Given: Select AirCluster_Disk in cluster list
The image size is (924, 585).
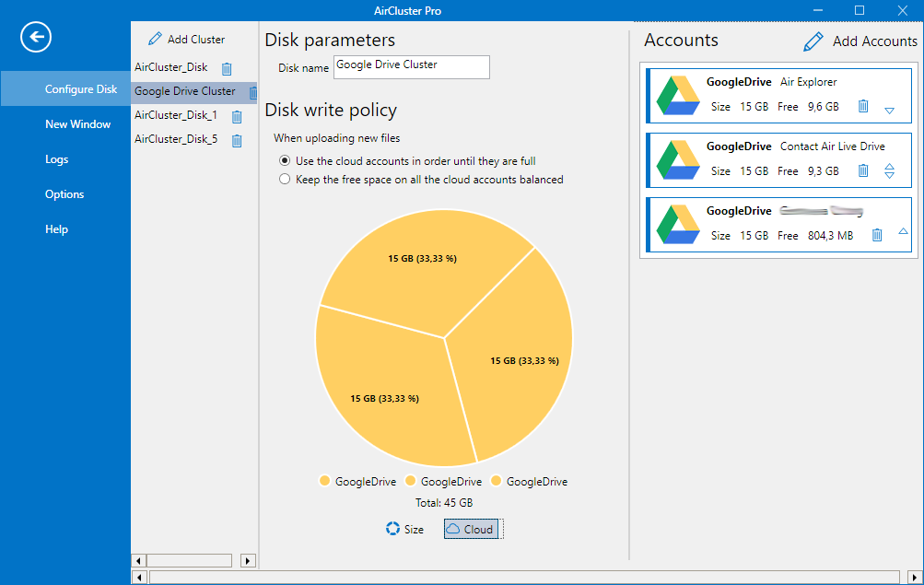Looking at the screenshot, I should 171,67.
